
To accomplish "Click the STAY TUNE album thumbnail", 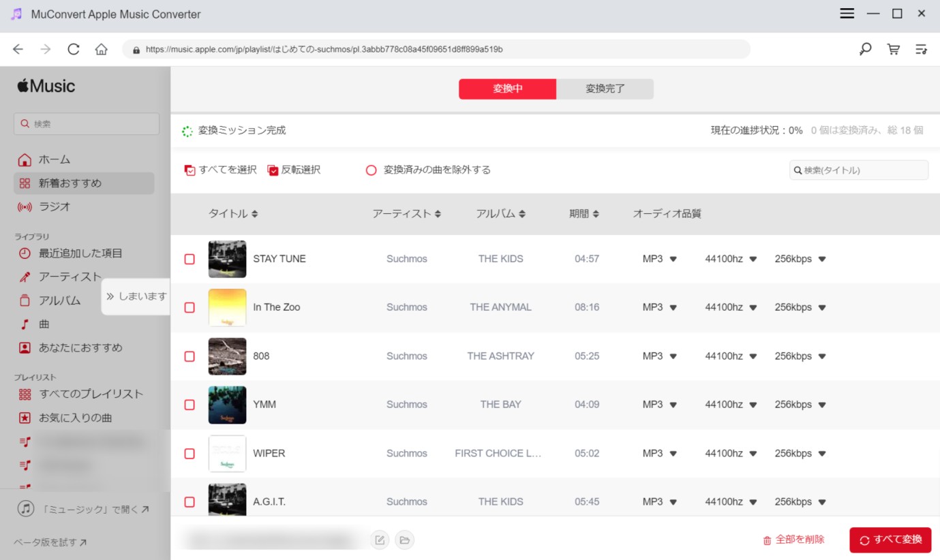I will [227, 259].
